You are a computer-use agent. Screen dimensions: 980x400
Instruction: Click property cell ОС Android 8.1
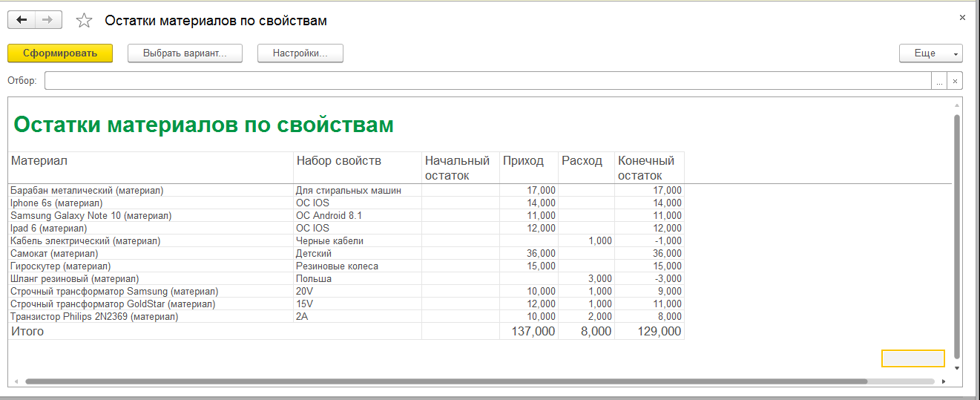(358, 215)
